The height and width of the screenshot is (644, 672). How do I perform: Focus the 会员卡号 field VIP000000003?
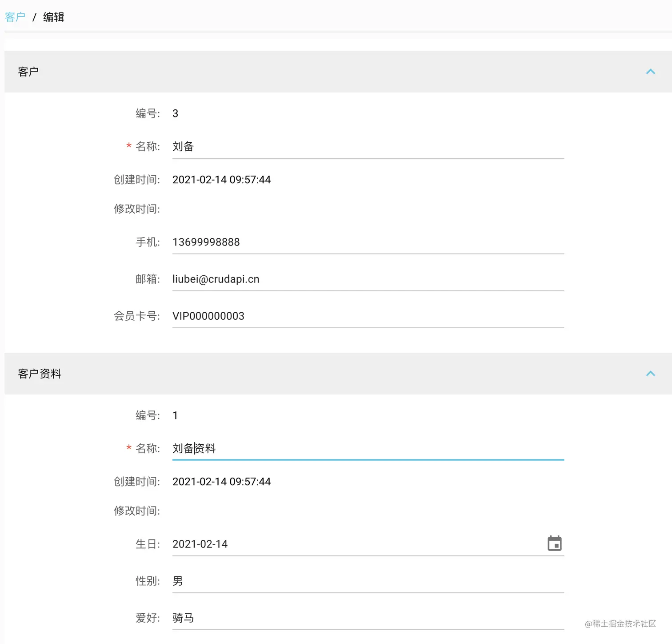click(x=368, y=316)
